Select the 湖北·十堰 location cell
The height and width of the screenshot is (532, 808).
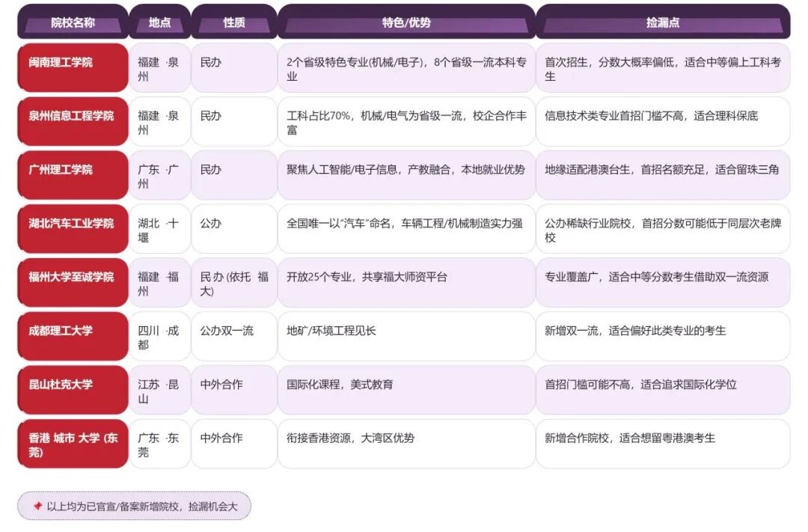tap(159, 230)
